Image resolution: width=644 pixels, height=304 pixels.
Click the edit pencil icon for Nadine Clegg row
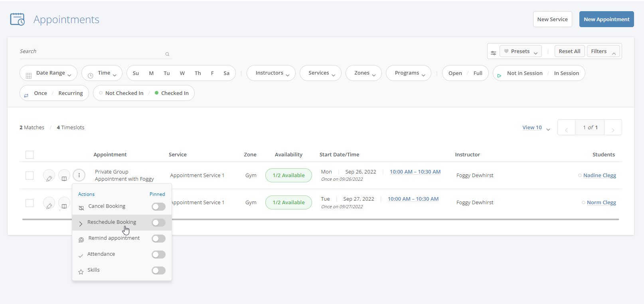(49, 176)
